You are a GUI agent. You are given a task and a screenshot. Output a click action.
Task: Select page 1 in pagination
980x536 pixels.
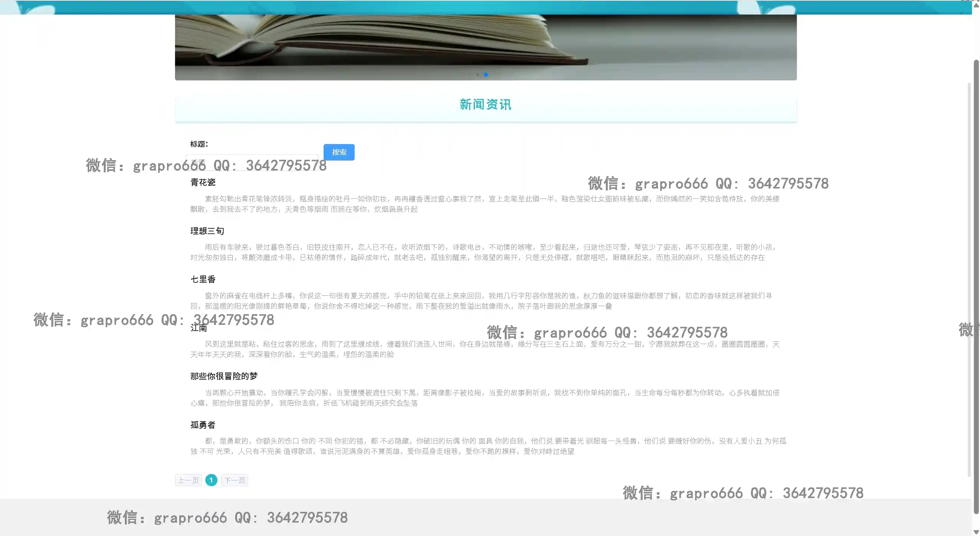211,480
